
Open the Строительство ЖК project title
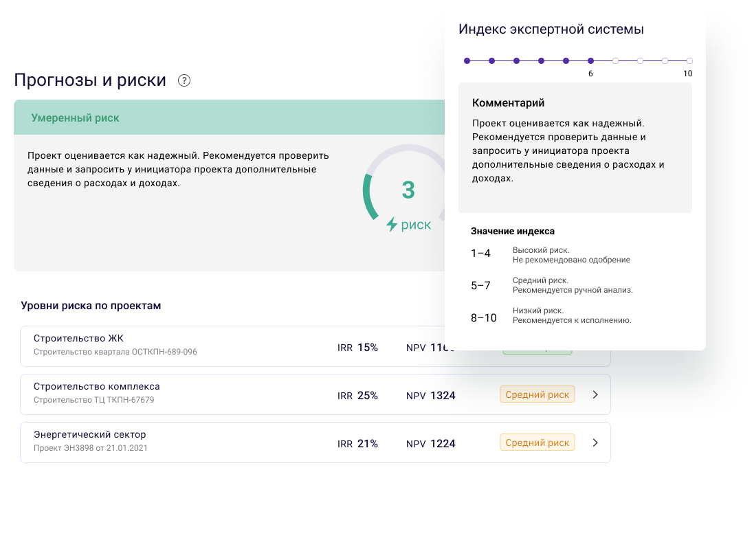[78, 338]
